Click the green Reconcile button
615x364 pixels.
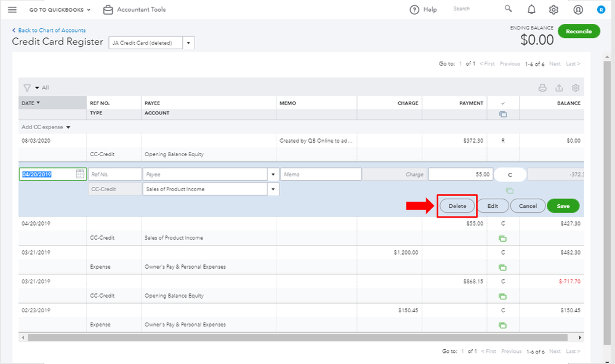click(x=579, y=31)
